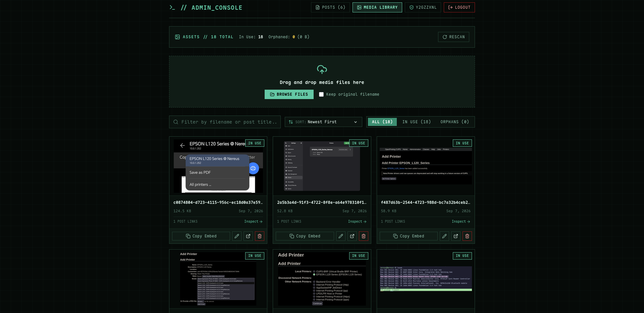Click filename 2a5b3a4d-91f3-4722-8f8e text
The height and width of the screenshot is (313, 644).
click(x=322, y=203)
